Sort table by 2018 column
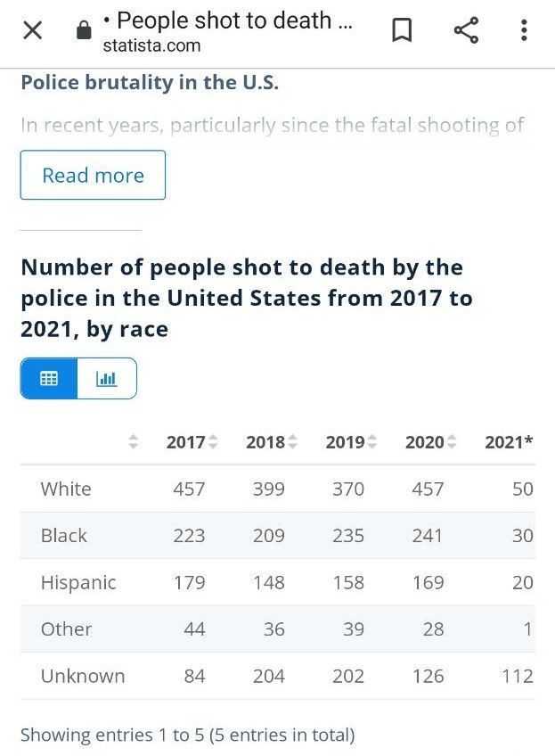 coord(272,442)
